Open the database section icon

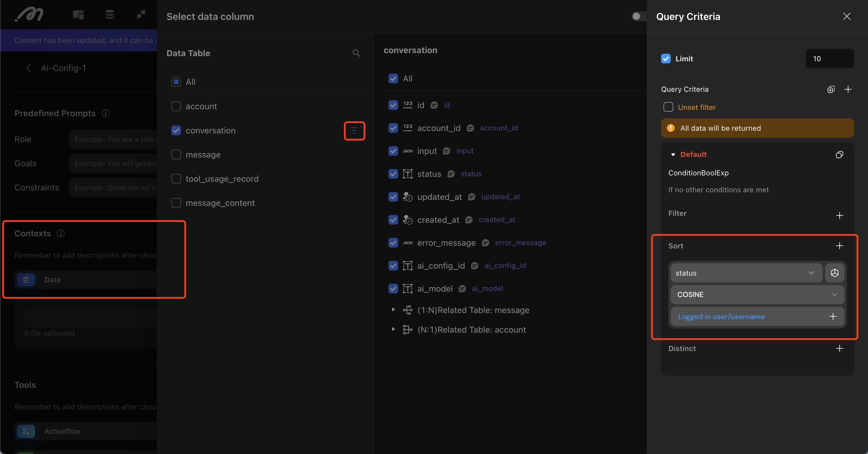point(109,14)
